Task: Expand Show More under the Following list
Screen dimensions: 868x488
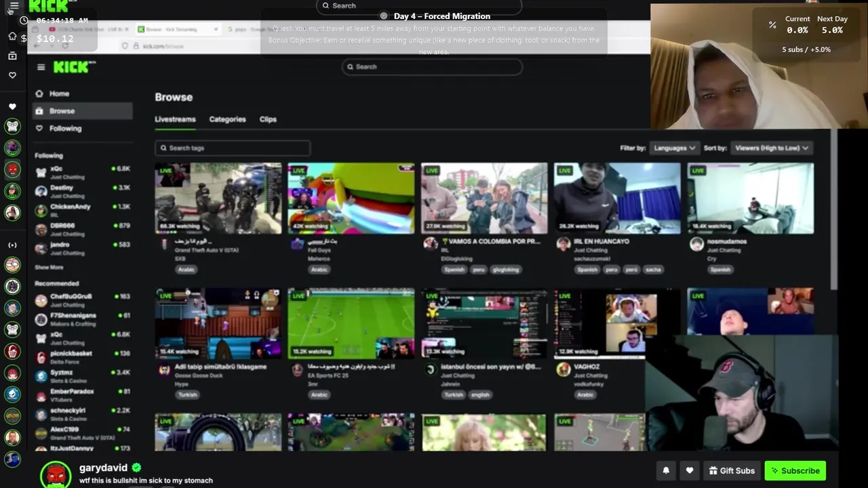Action: pyautogui.click(x=49, y=267)
